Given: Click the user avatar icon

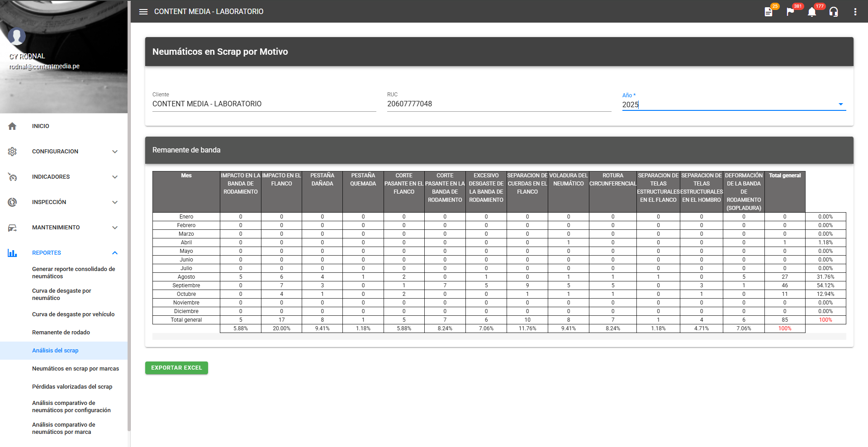Looking at the screenshot, I should 17,36.
